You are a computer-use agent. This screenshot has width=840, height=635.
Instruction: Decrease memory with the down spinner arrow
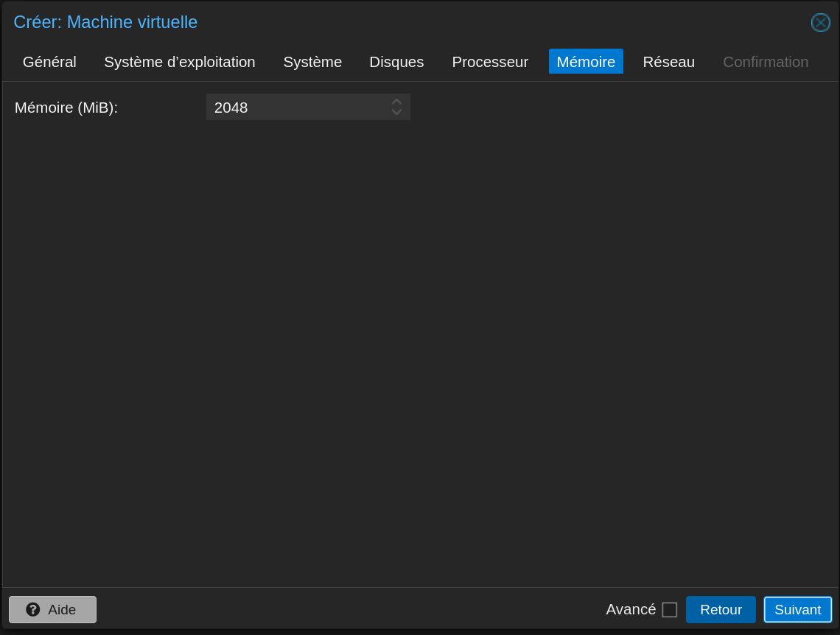pyautogui.click(x=396, y=113)
